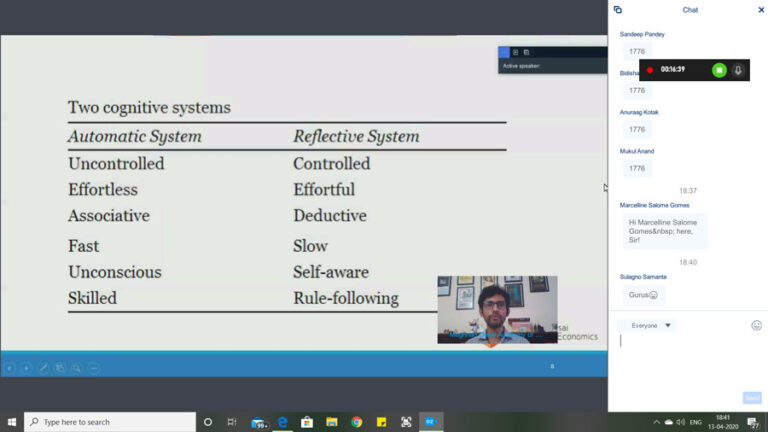Show hidden system tray icons
This screenshot has width=768, height=432.
pos(657,422)
